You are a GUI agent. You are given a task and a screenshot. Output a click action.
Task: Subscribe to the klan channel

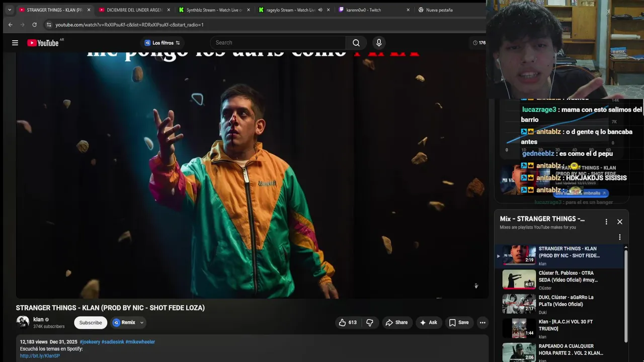pyautogui.click(x=91, y=323)
